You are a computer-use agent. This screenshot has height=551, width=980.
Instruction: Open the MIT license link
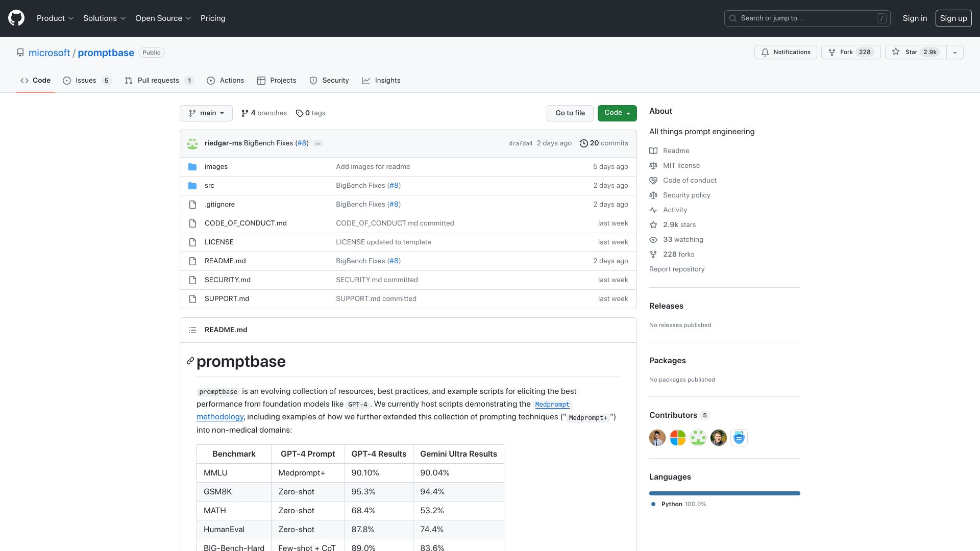tap(681, 166)
